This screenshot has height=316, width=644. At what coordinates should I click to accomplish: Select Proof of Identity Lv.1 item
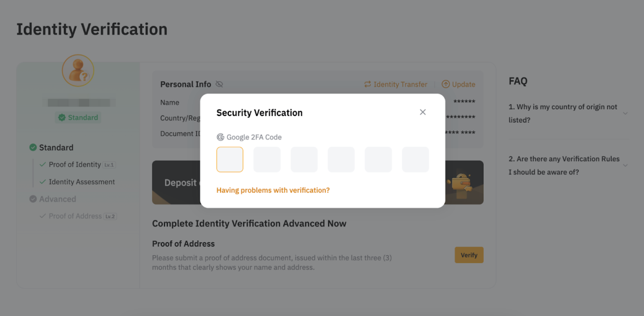75,165
